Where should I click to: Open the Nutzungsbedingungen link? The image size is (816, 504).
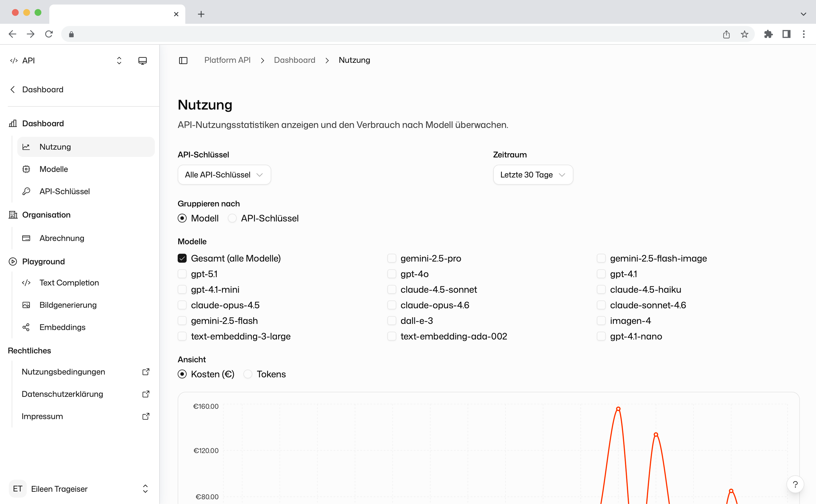point(63,372)
